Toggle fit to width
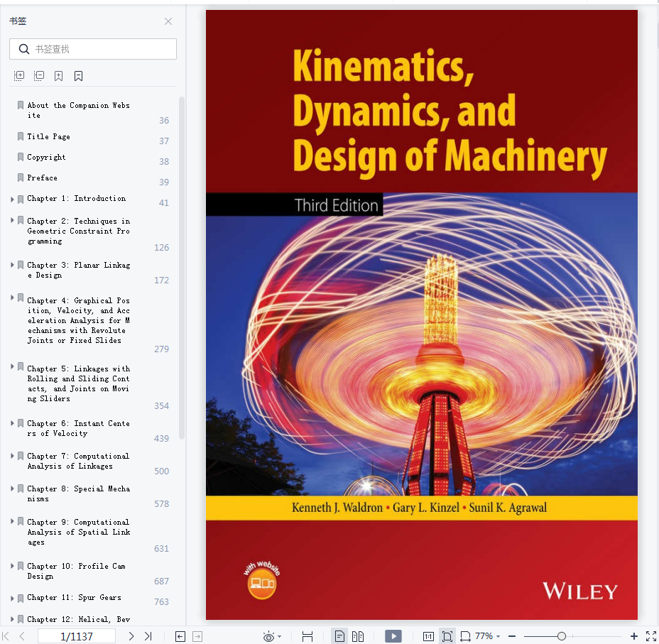Viewport: 659px width, 644px height. pos(465,636)
